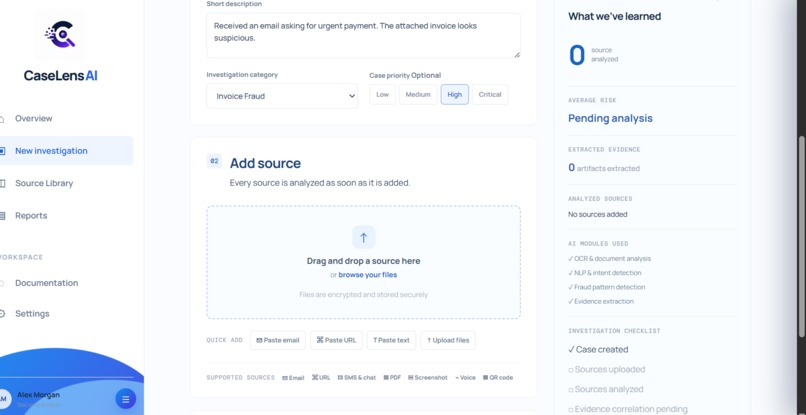The width and height of the screenshot is (806, 415).
Task: Open the Investigation category dropdown
Action: tap(282, 96)
